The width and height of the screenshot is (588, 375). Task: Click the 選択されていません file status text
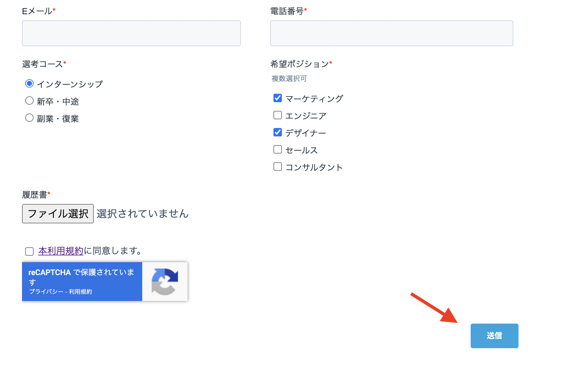tap(143, 214)
